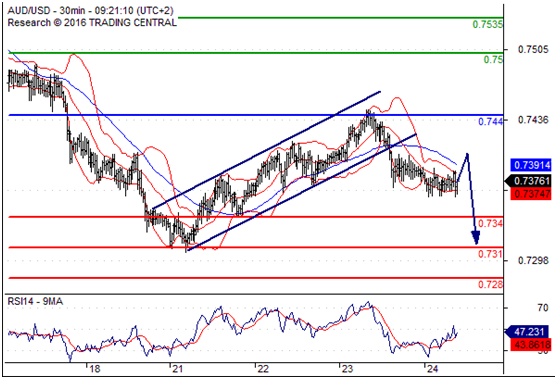Select the date marker 23 on timeline
The image size is (557, 379).
click(x=347, y=369)
